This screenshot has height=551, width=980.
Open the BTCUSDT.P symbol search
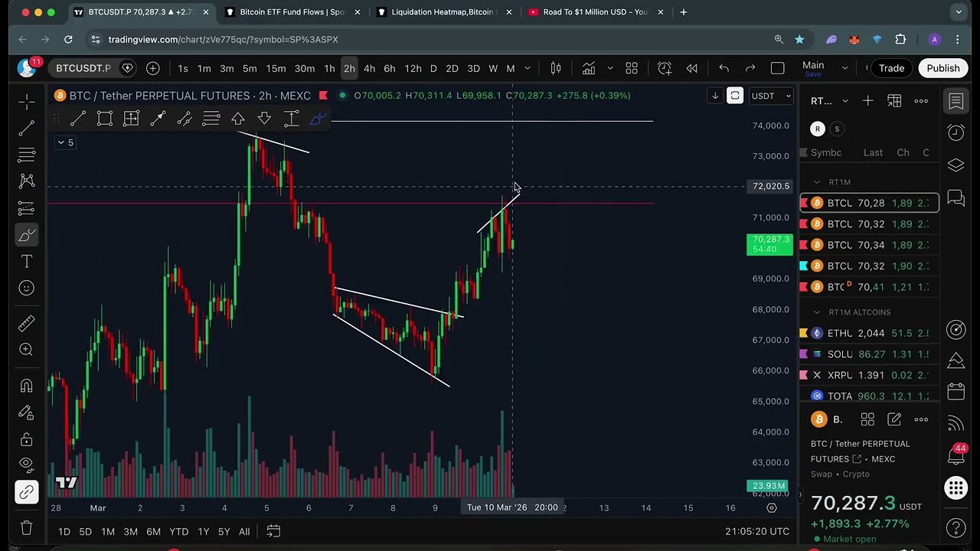pyautogui.click(x=83, y=68)
